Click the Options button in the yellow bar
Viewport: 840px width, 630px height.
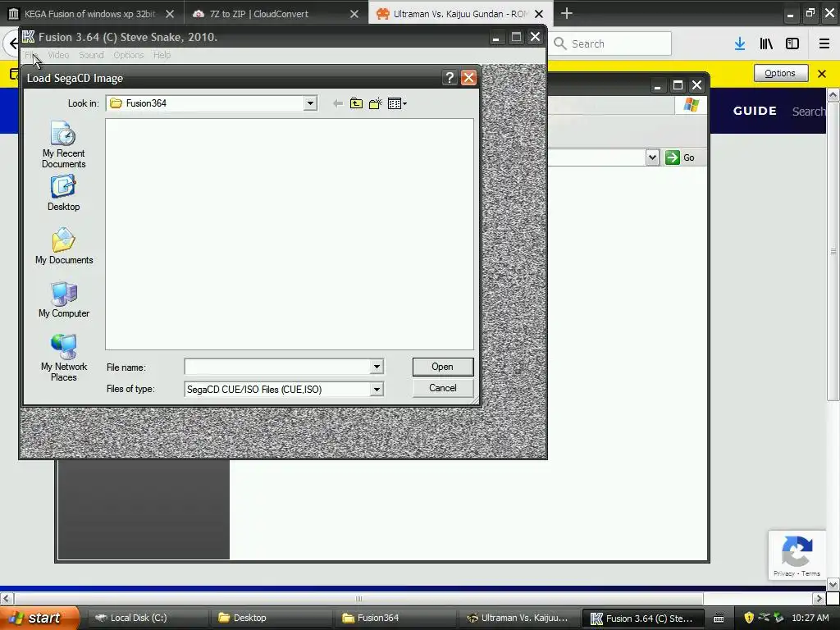coord(780,73)
